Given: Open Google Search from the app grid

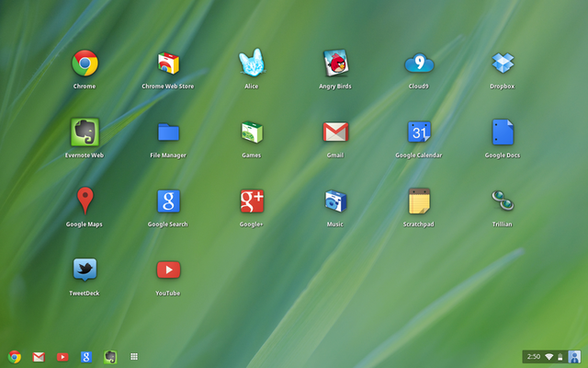Looking at the screenshot, I should tap(168, 201).
